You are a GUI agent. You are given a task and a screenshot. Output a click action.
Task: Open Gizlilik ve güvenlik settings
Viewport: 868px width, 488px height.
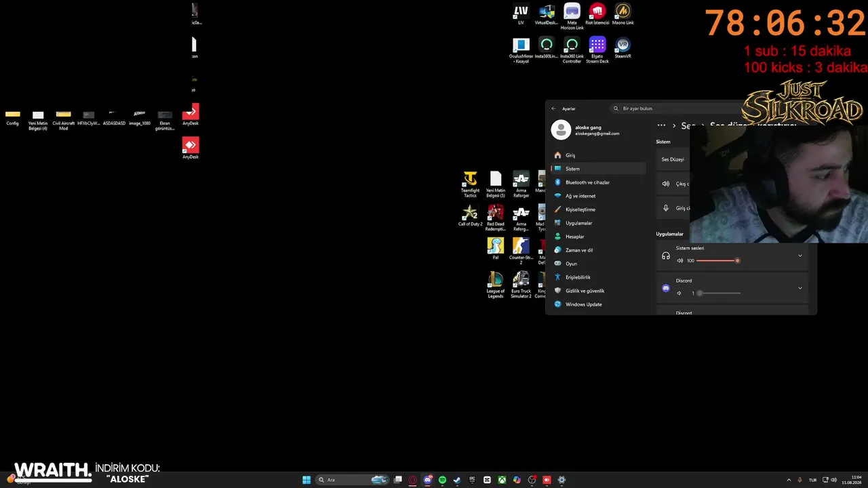[599, 291]
